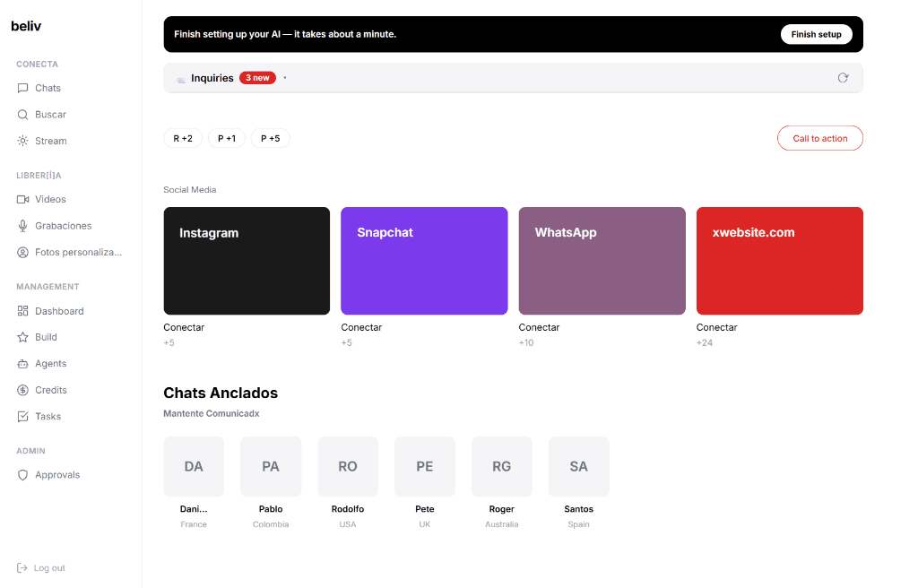Click Conectar under xwebsite.com

click(x=716, y=327)
